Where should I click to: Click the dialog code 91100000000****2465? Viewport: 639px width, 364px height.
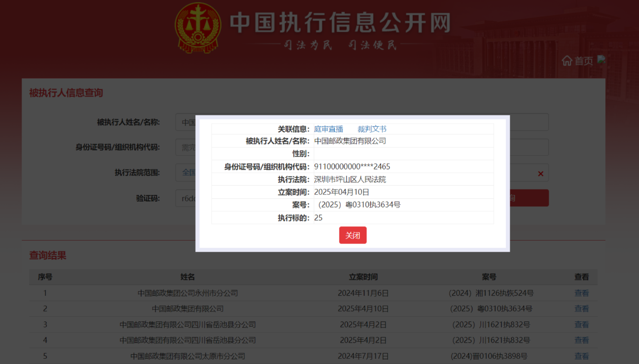(x=352, y=167)
